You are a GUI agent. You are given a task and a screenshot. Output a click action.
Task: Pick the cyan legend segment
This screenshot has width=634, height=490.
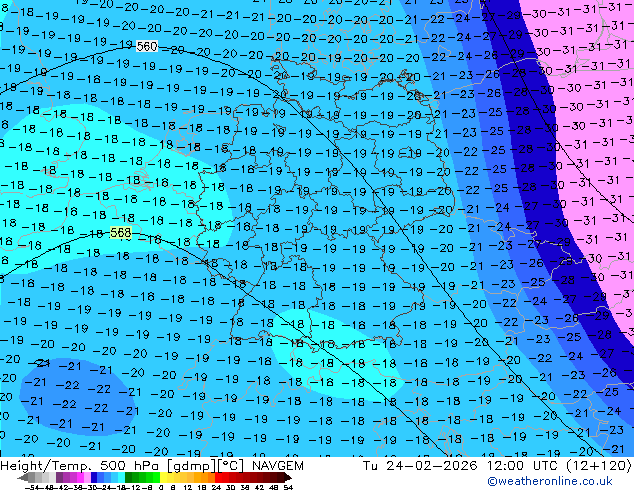pyautogui.click(x=121, y=478)
